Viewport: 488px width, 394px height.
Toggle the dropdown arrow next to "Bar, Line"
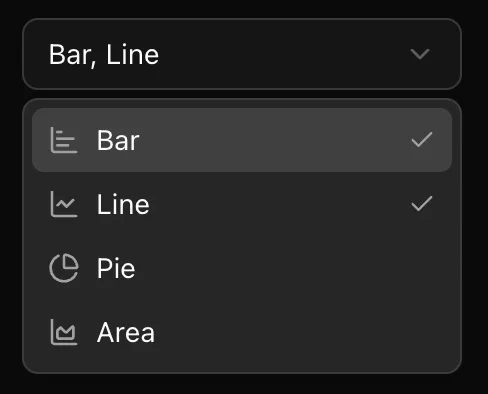[x=420, y=54]
